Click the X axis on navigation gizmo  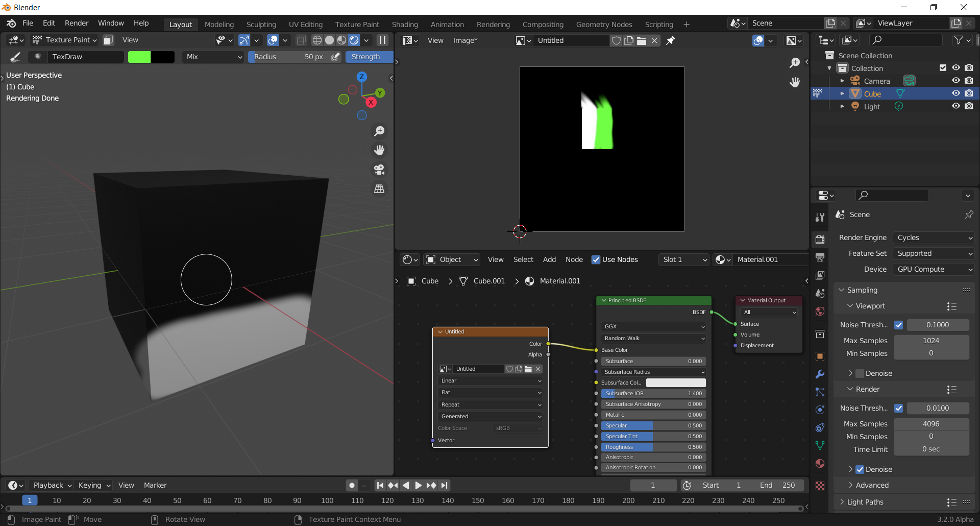click(x=371, y=102)
